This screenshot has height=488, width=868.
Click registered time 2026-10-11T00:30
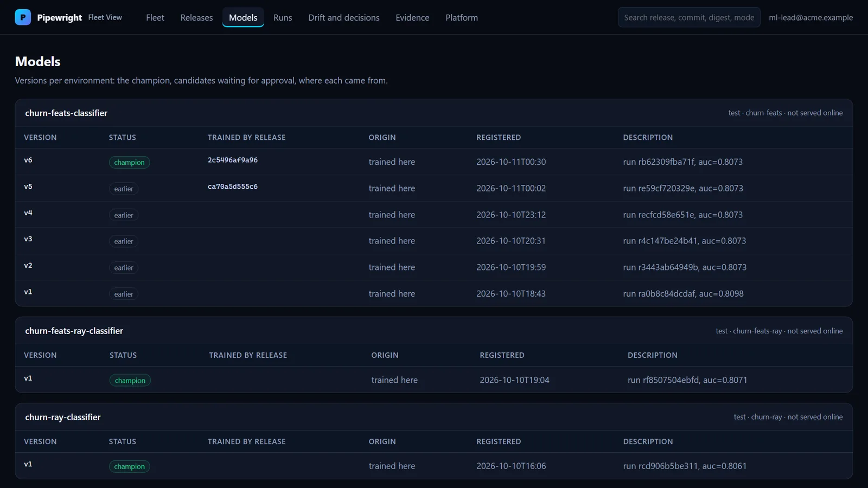click(x=511, y=162)
